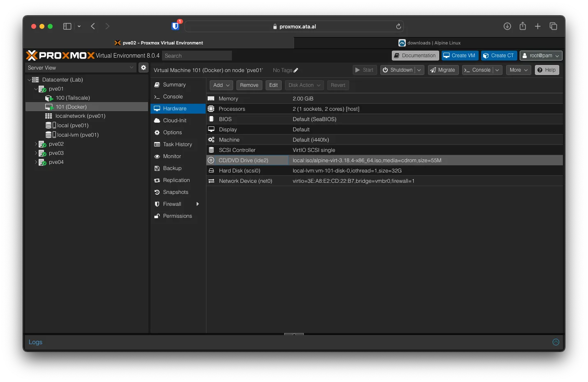This screenshot has width=588, height=382.
Task: Select the SCSI Controller row
Action: (384, 150)
